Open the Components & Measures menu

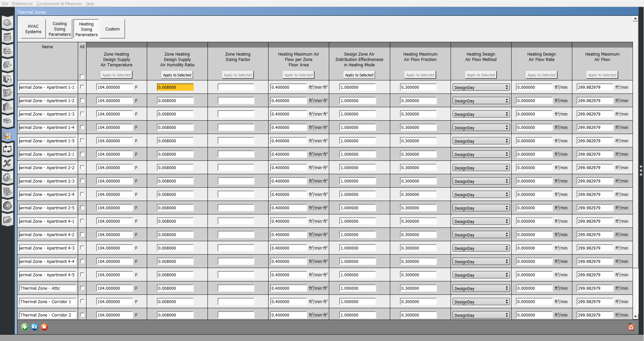59,3
